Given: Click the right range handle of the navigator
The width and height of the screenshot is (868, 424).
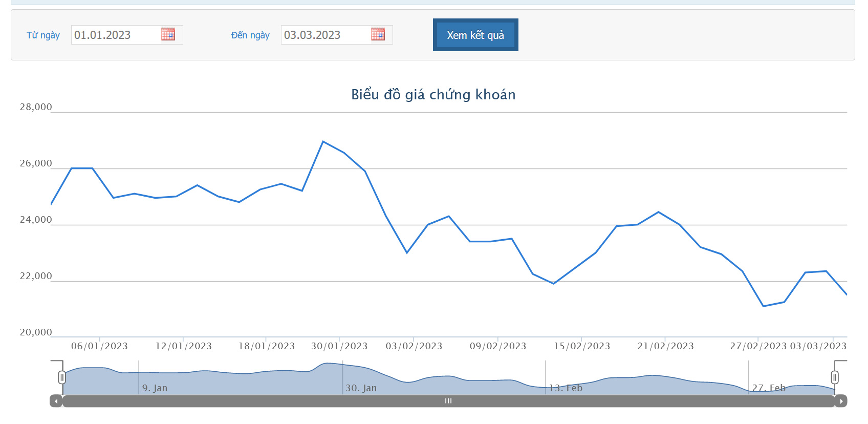Looking at the screenshot, I should coord(835,378).
